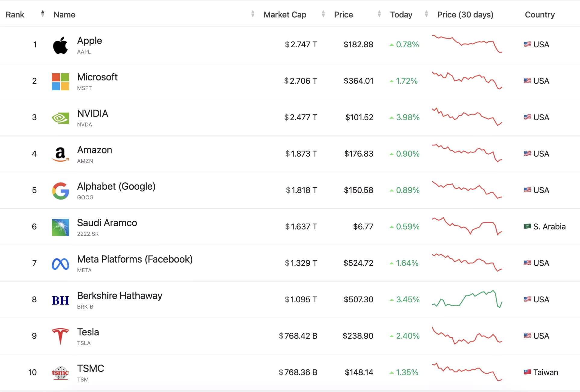This screenshot has height=392, width=580.
Task: Click Tesla's 30-day price chart
Action: 467,335
